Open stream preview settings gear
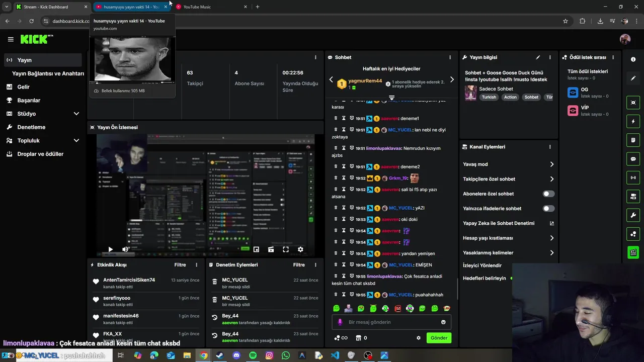Image resolution: width=644 pixels, height=362 pixels. pyautogui.click(x=300, y=249)
